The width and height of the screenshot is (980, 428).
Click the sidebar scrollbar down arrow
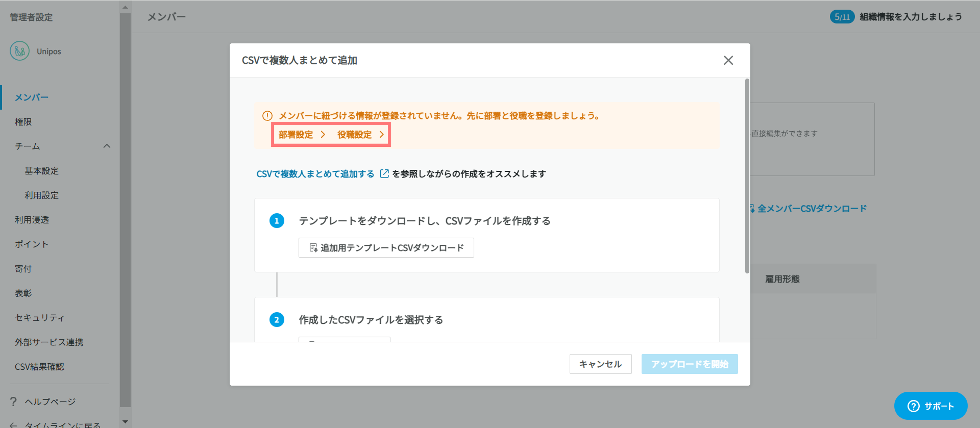point(125,422)
